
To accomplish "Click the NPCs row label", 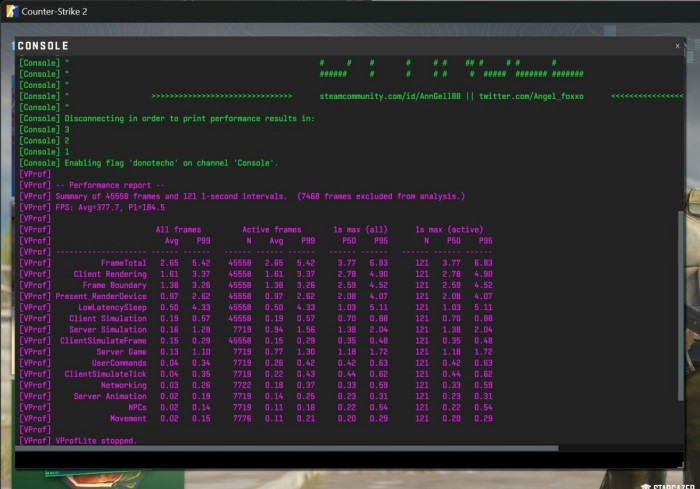I will coord(137,407).
